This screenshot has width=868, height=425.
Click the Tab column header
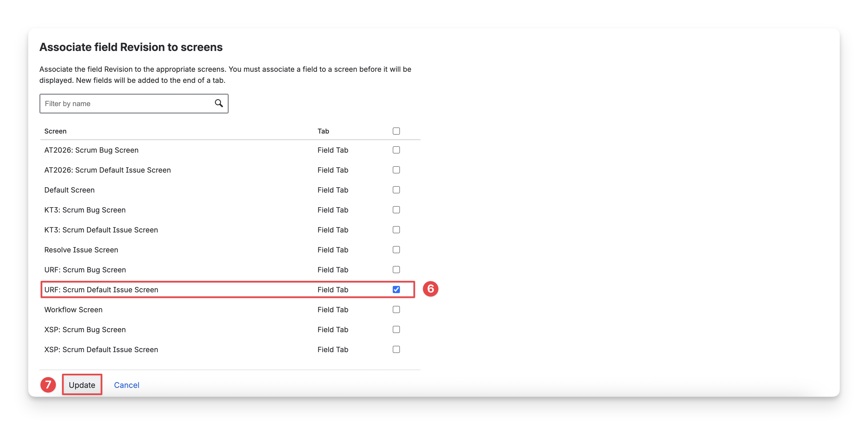point(323,131)
